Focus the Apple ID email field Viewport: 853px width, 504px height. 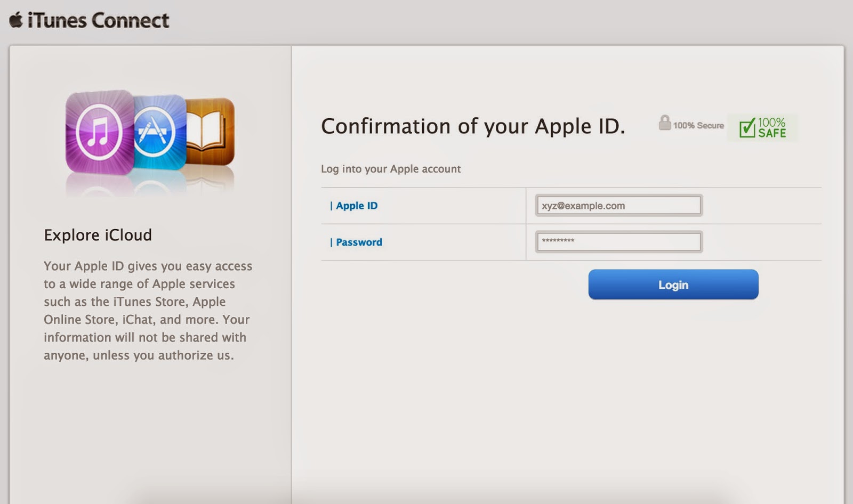click(x=618, y=206)
